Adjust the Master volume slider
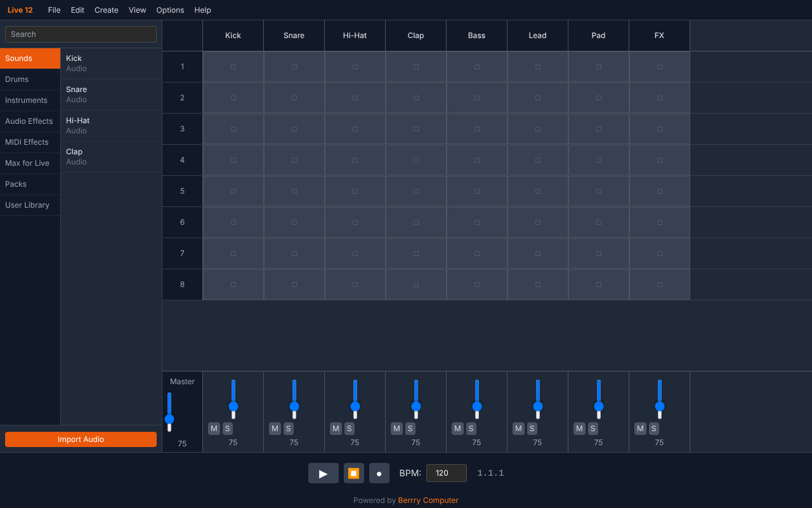This screenshot has height=508, width=812. pos(169,419)
